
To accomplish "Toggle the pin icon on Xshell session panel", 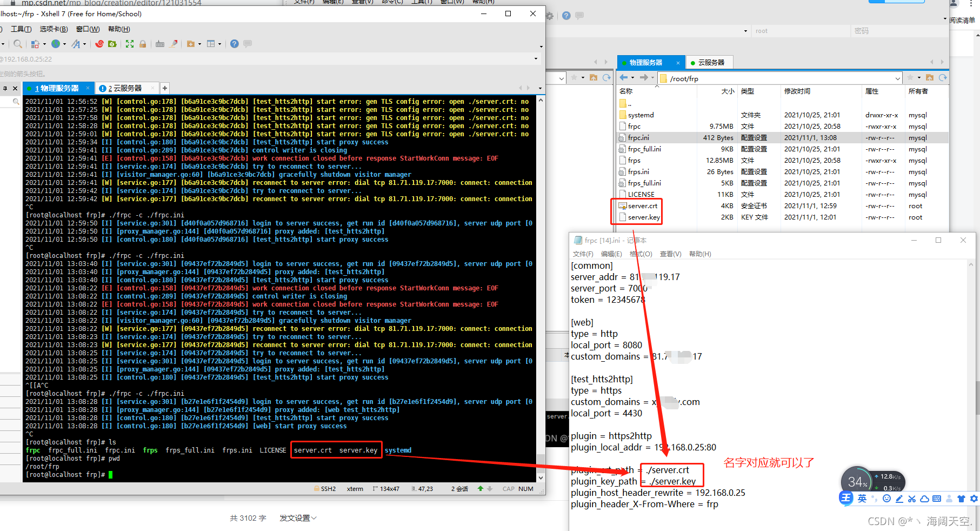I will (5, 88).
